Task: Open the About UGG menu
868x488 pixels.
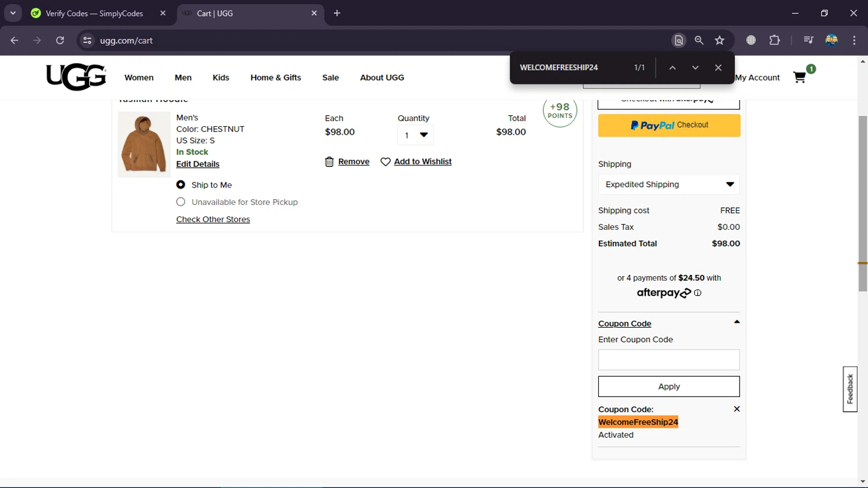Action: [382, 78]
